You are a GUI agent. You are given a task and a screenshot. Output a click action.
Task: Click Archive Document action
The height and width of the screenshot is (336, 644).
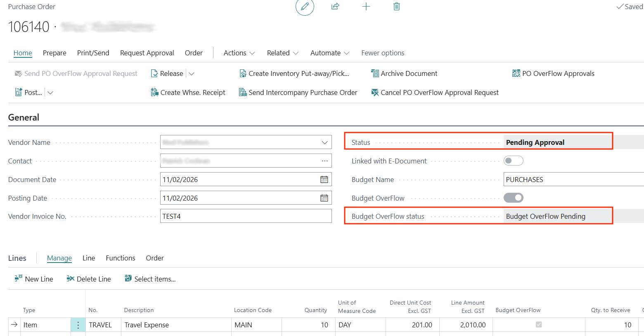404,73
